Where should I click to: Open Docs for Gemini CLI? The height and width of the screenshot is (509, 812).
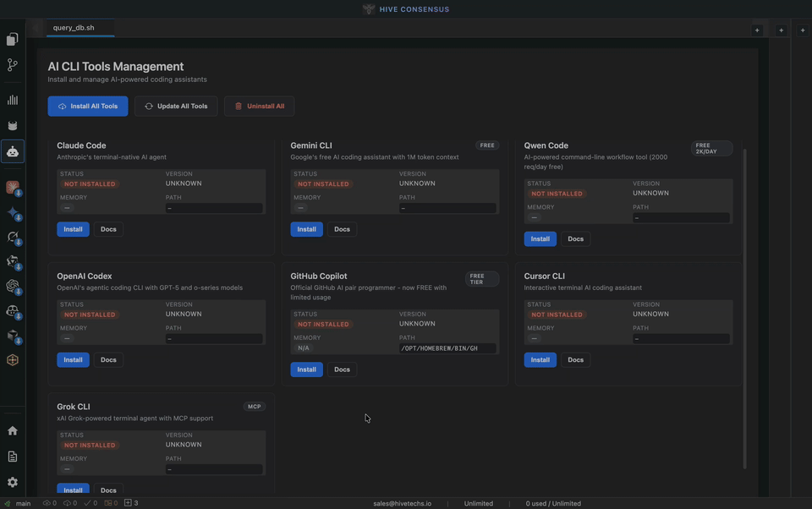342,229
